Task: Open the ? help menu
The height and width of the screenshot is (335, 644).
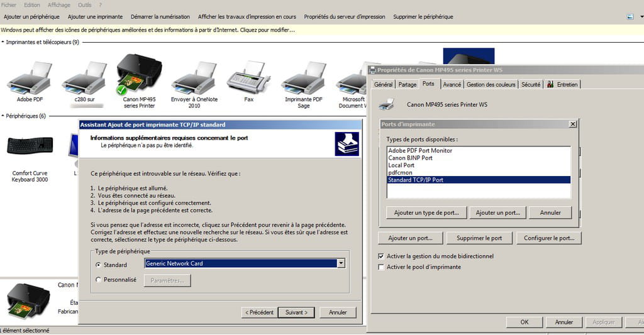Action: coord(100,5)
